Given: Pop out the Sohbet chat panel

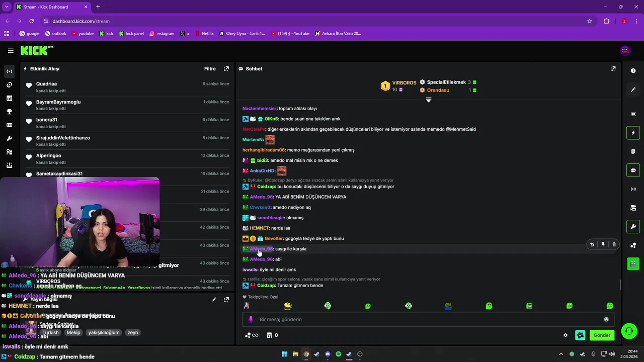Looking at the screenshot, I should click(x=613, y=69).
